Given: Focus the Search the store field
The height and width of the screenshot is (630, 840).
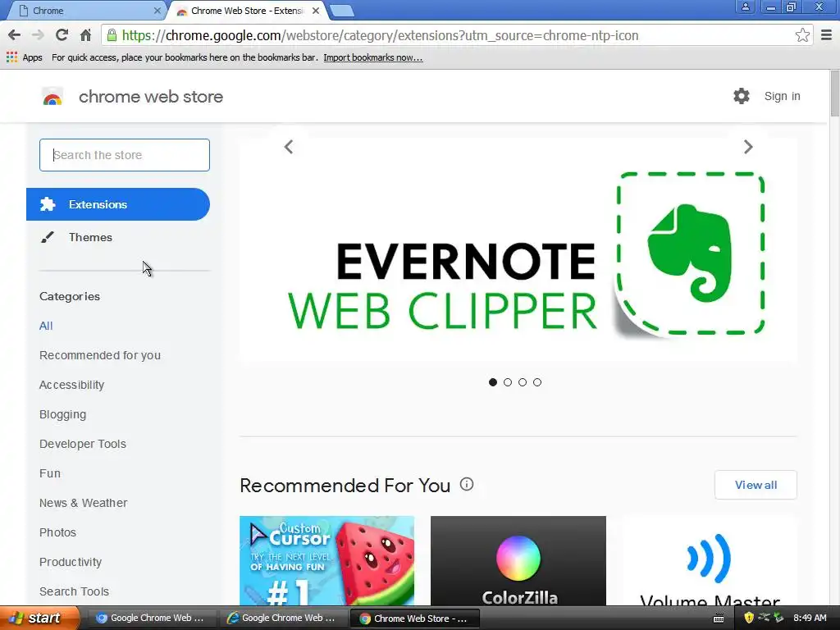Looking at the screenshot, I should click(125, 155).
